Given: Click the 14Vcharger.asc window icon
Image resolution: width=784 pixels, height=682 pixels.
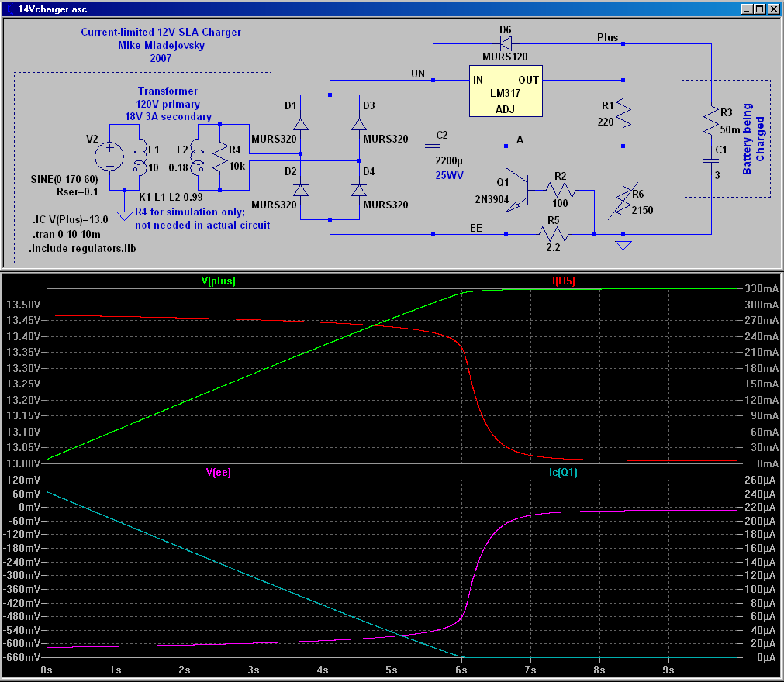Looking at the screenshot, I should (10, 9).
